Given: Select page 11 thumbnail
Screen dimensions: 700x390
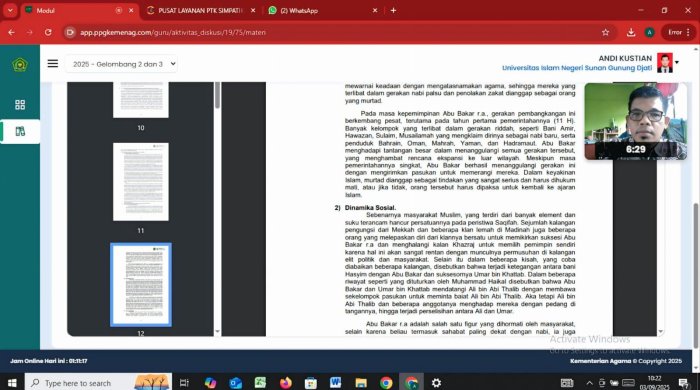Looking at the screenshot, I should (141, 182).
